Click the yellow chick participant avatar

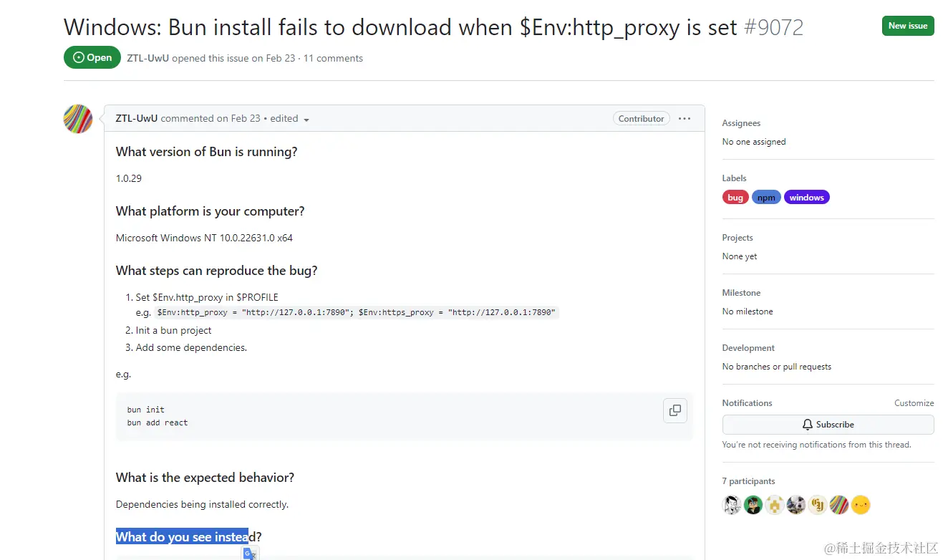[861, 505]
